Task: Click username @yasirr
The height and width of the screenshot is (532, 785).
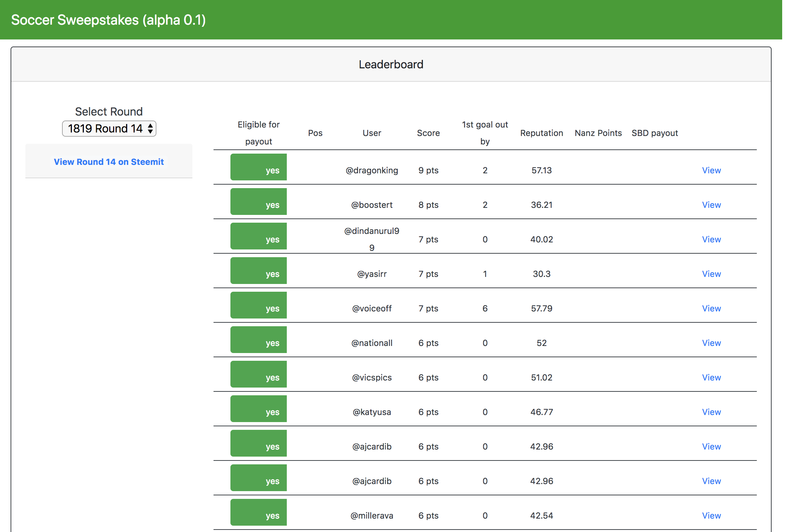Action: 372,274
